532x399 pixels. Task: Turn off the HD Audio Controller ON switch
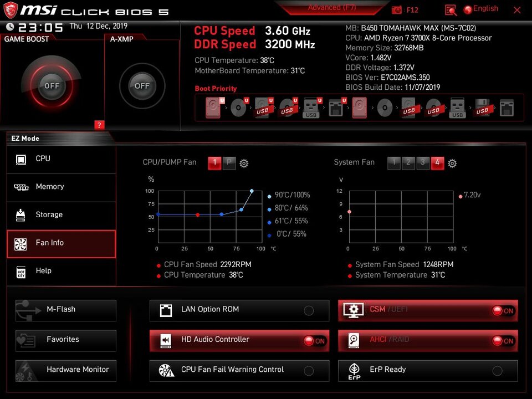tap(315, 341)
